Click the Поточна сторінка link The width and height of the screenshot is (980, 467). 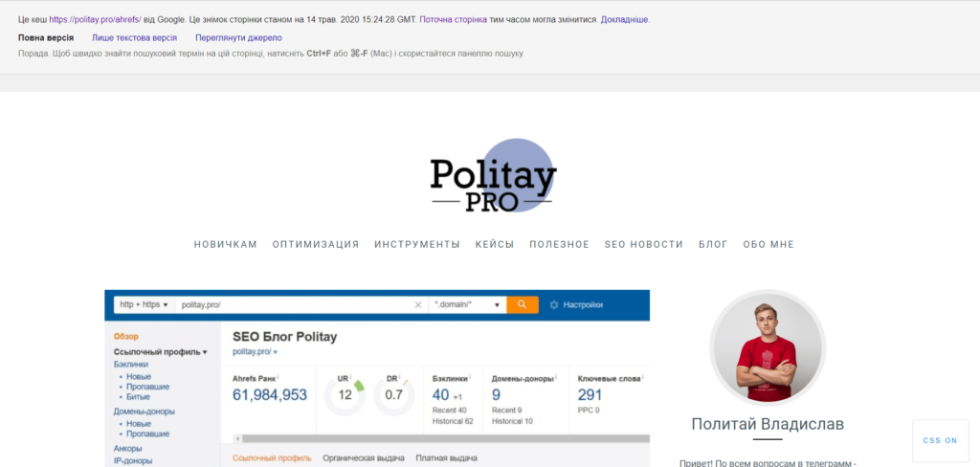pos(453,20)
